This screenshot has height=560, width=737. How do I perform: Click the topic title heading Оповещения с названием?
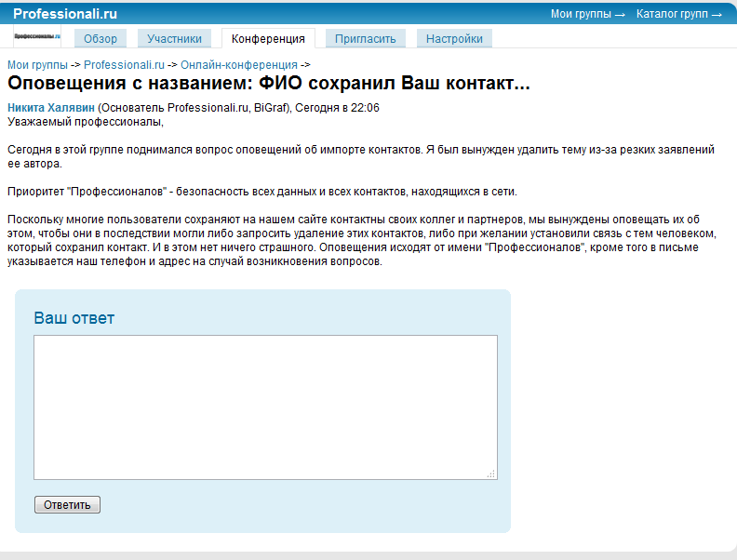pyautogui.click(x=268, y=84)
